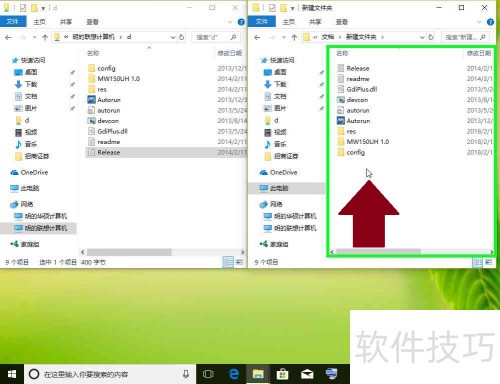500x384 pixels.
Task: Open 共享 tab in right window
Action: click(x=315, y=22)
